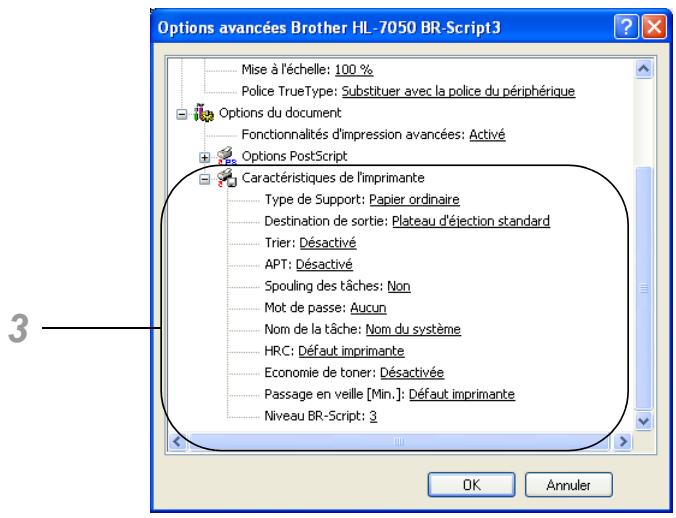Image resolution: width=676 pixels, height=518 pixels.
Task: Select the Passage en veille [Min.] label
Action: [335, 394]
